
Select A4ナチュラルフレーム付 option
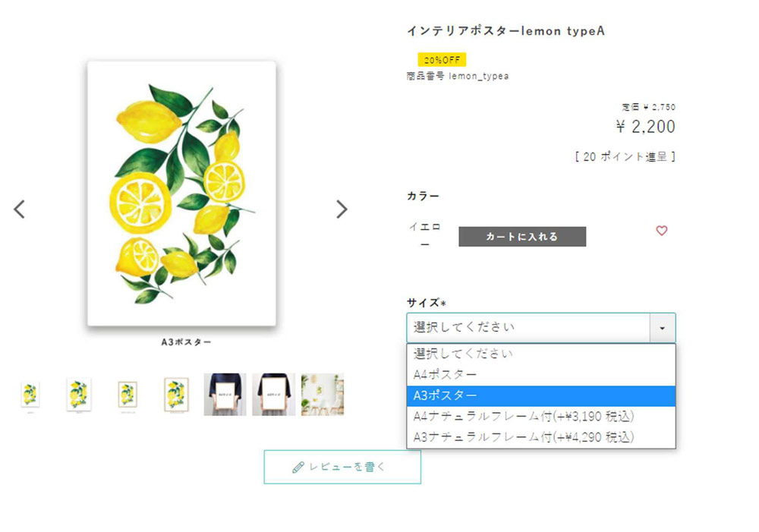[x=540, y=417]
